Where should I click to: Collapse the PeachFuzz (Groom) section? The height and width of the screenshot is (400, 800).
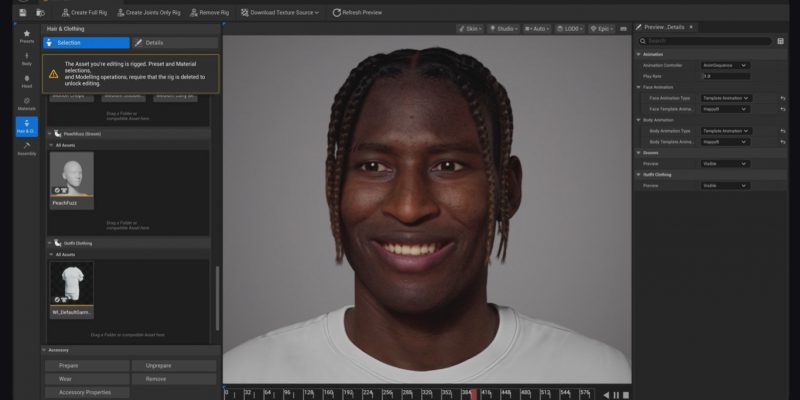pyautogui.click(x=50, y=134)
